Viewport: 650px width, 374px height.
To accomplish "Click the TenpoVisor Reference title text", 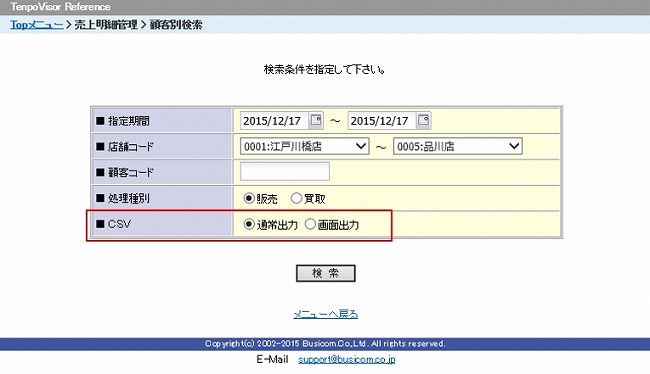I will [61, 7].
